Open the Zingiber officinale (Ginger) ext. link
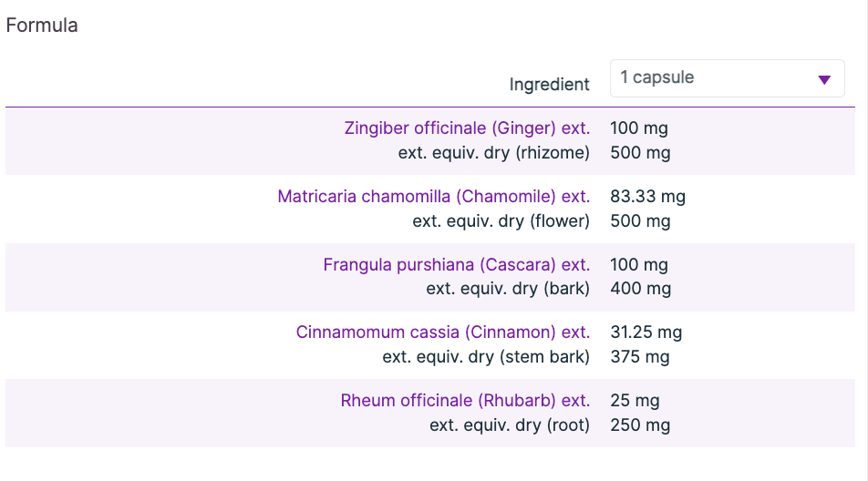 pos(467,128)
